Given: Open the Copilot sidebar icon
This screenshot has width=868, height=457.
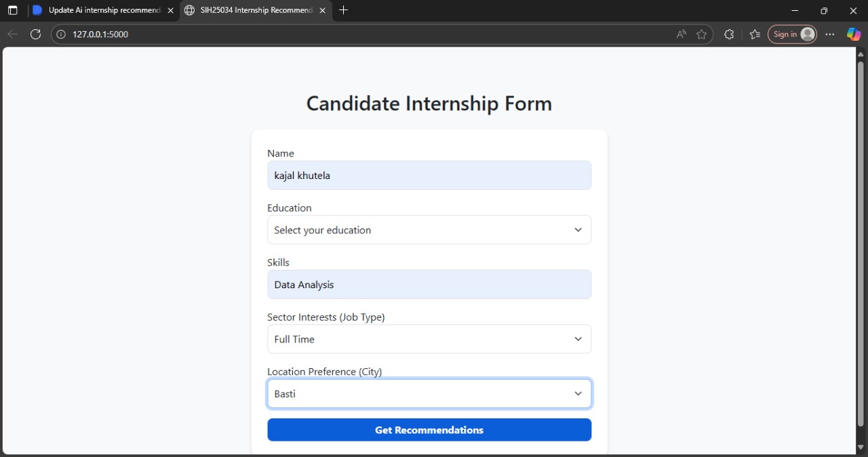Looking at the screenshot, I should [x=854, y=35].
